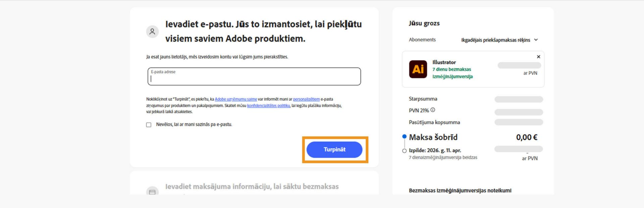Click the grey Starpsumma price placeholder bar

(x=519, y=99)
